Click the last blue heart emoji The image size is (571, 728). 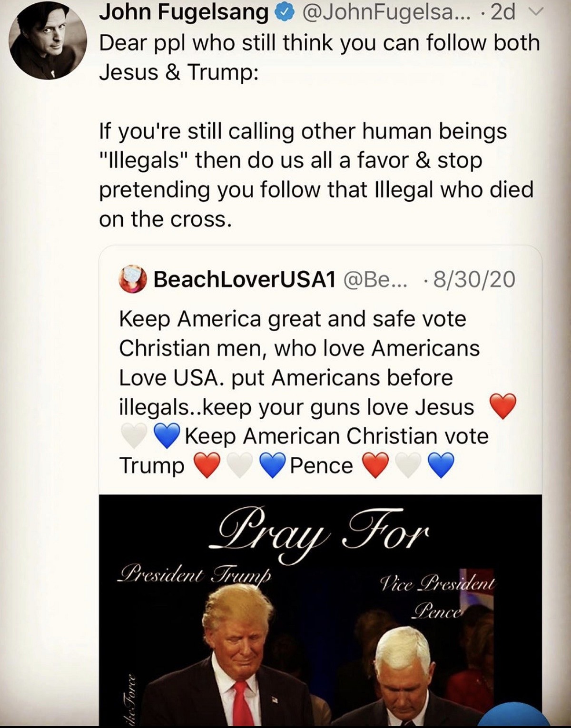tap(441, 465)
